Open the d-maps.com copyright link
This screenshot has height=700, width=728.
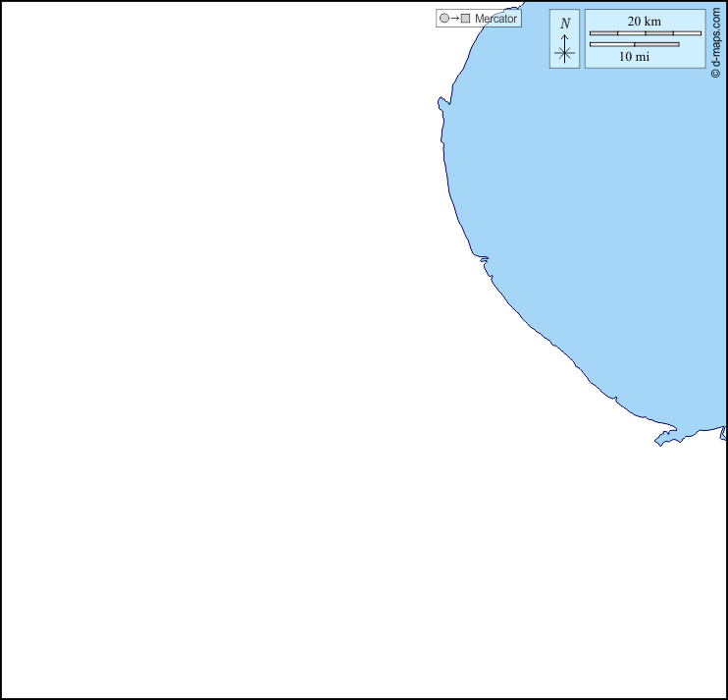tap(716, 39)
